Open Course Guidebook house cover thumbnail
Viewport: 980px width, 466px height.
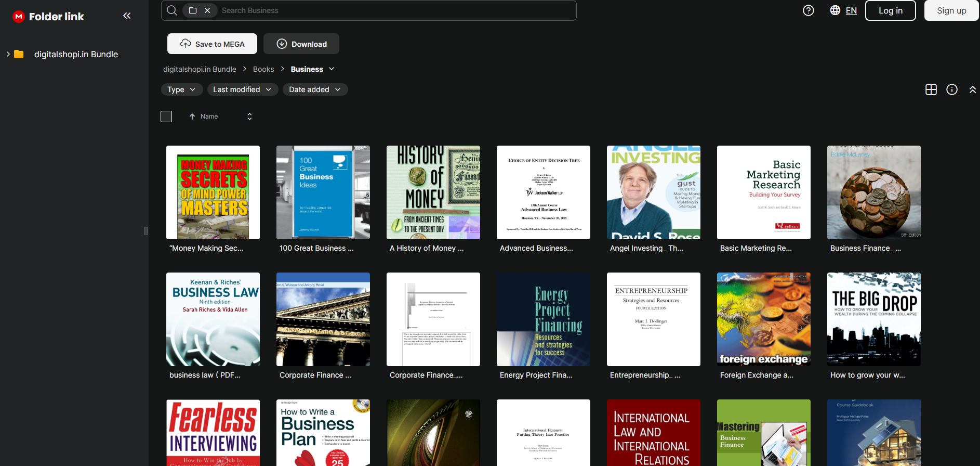pos(874,433)
